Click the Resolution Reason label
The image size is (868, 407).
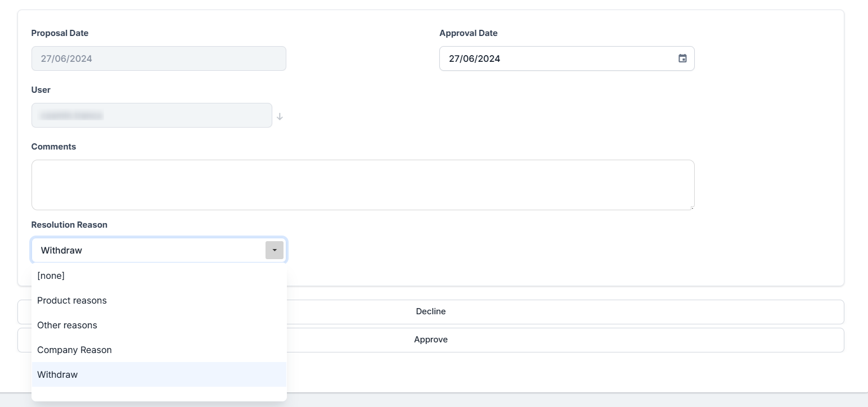click(69, 224)
